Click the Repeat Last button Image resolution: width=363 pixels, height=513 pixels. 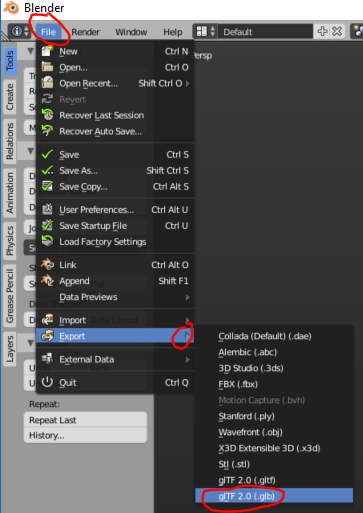click(85, 420)
